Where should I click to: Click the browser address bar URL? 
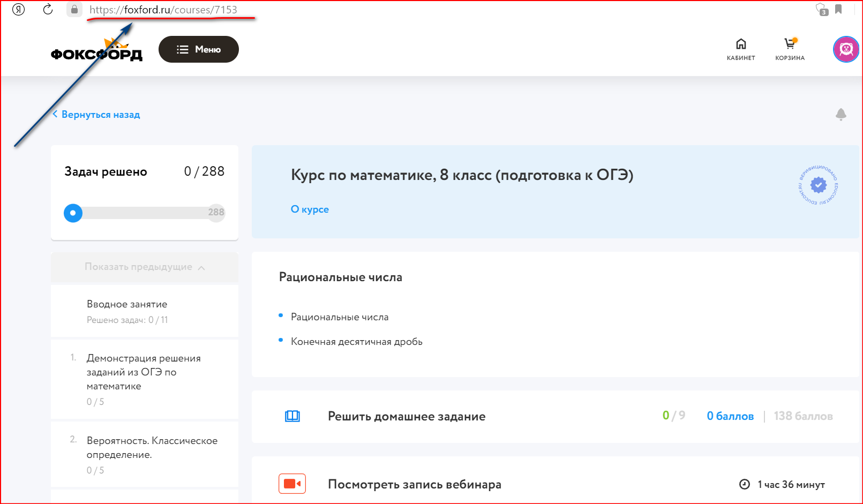coord(163,10)
